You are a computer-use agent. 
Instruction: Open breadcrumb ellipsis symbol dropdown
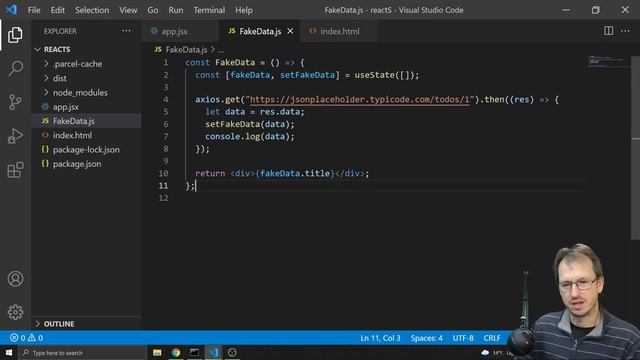pos(221,50)
